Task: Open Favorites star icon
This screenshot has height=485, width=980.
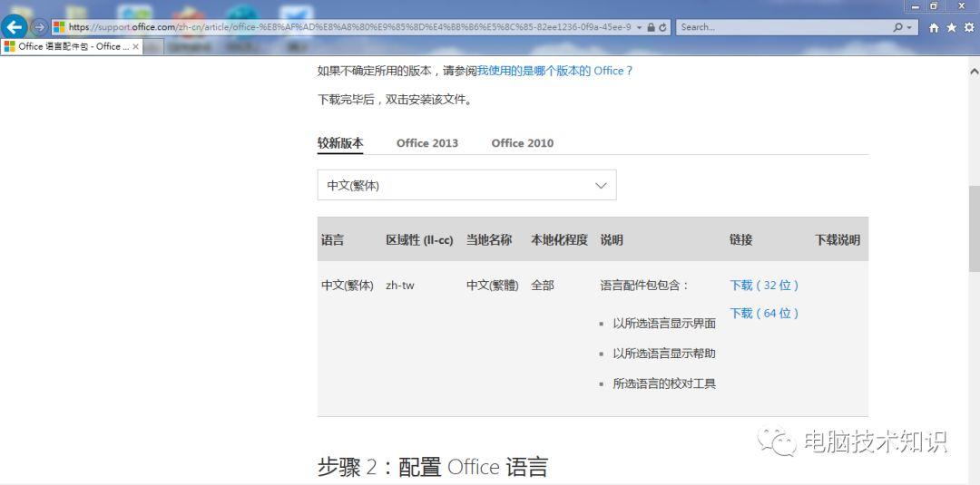Action: coord(951,27)
